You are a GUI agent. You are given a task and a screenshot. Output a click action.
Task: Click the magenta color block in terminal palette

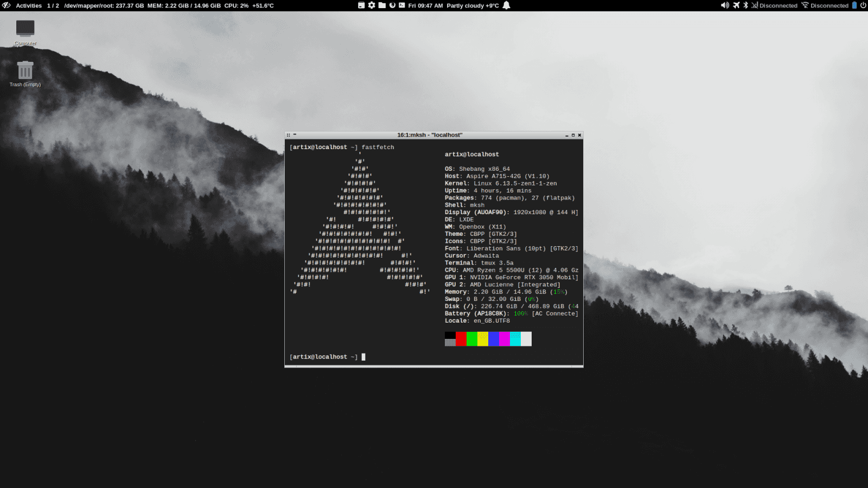tap(505, 339)
